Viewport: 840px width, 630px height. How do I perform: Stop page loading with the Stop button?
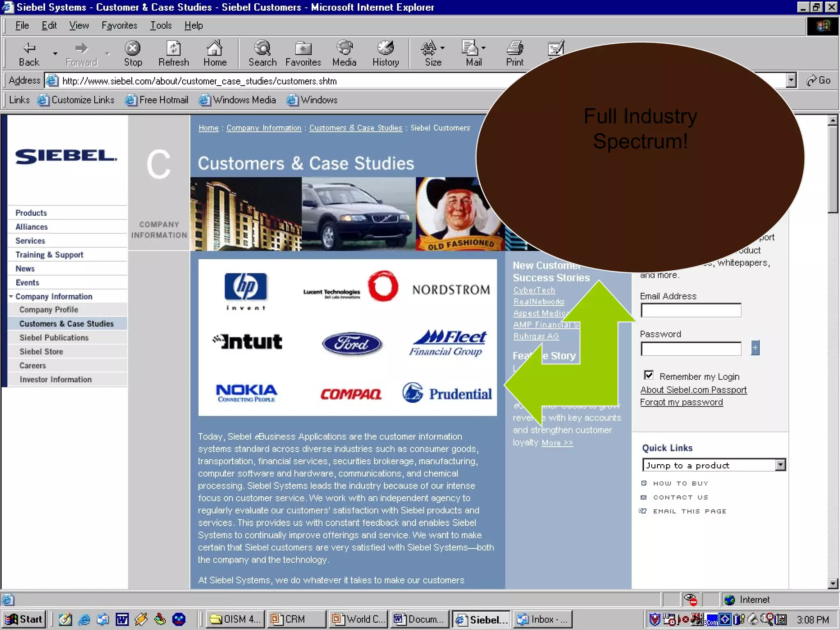pos(133,54)
